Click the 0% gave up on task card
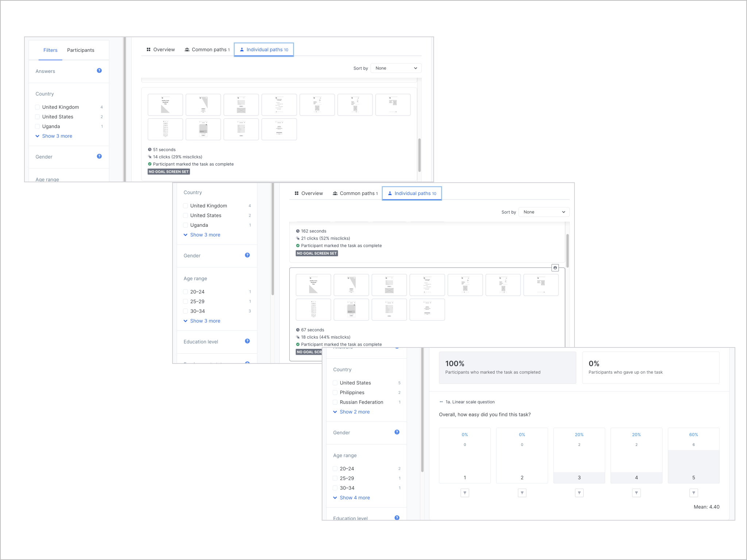 tap(651, 367)
